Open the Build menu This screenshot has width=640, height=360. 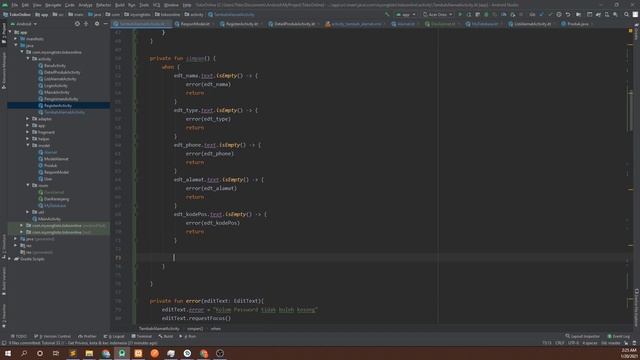(120, 5)
